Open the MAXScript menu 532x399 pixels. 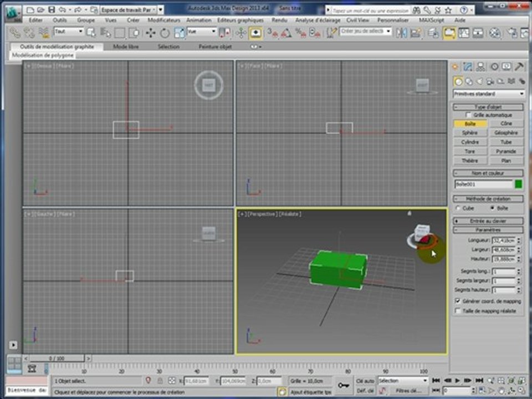(x=431, y=21)
